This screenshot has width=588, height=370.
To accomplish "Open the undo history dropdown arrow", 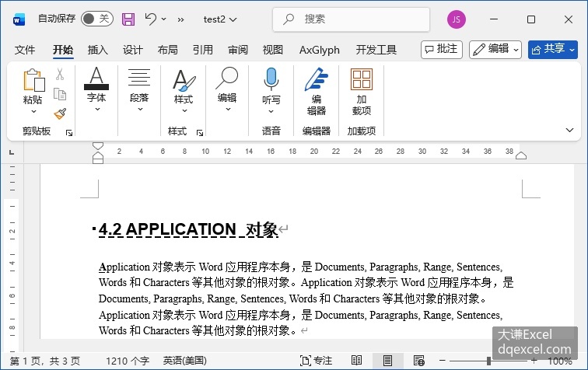I will [164, 19].
